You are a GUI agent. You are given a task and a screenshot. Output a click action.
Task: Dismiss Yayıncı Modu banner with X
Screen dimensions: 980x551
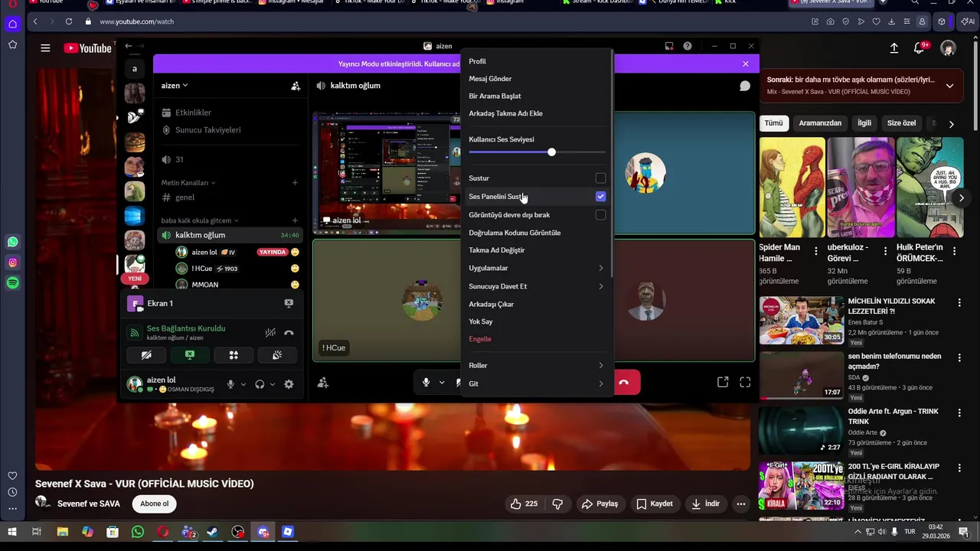746,64
